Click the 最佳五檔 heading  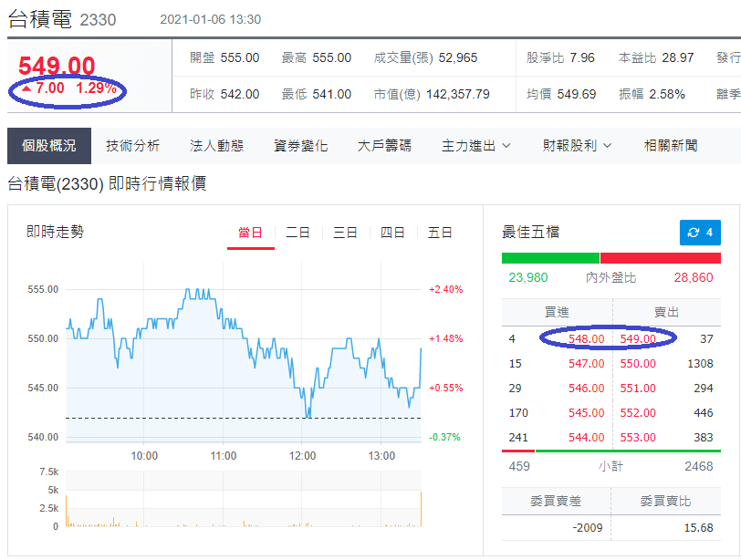point(531,232)
